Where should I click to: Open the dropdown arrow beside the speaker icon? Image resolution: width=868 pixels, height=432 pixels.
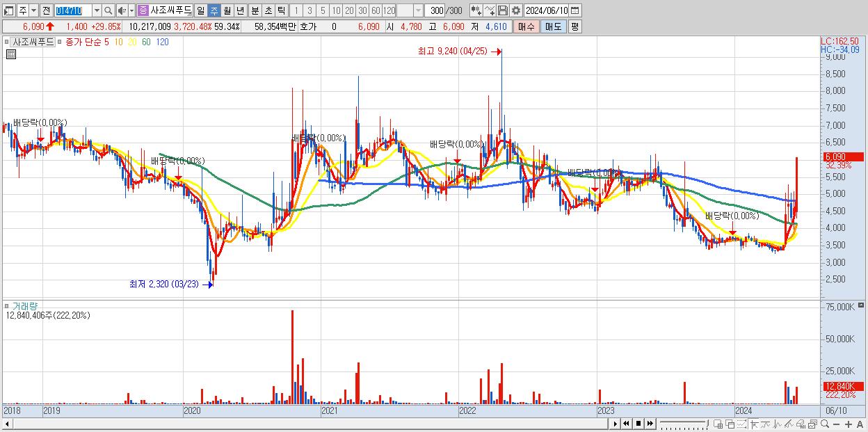pos(131,10)
